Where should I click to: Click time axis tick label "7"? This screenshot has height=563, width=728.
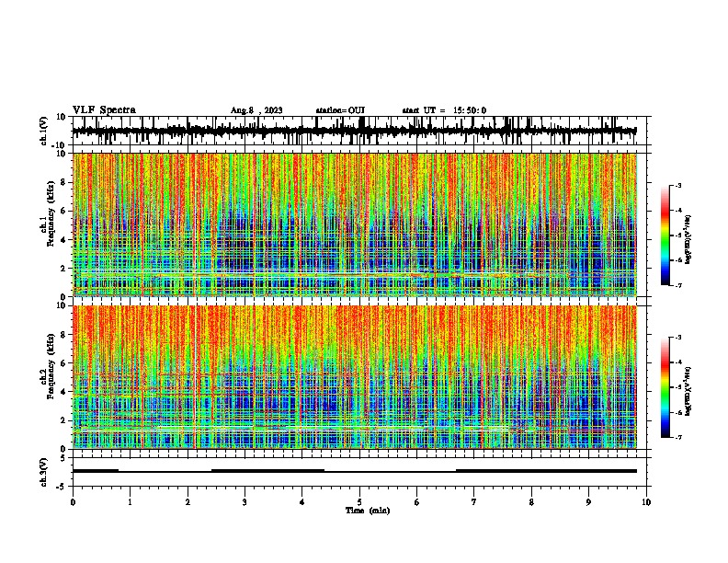[474, 502]
